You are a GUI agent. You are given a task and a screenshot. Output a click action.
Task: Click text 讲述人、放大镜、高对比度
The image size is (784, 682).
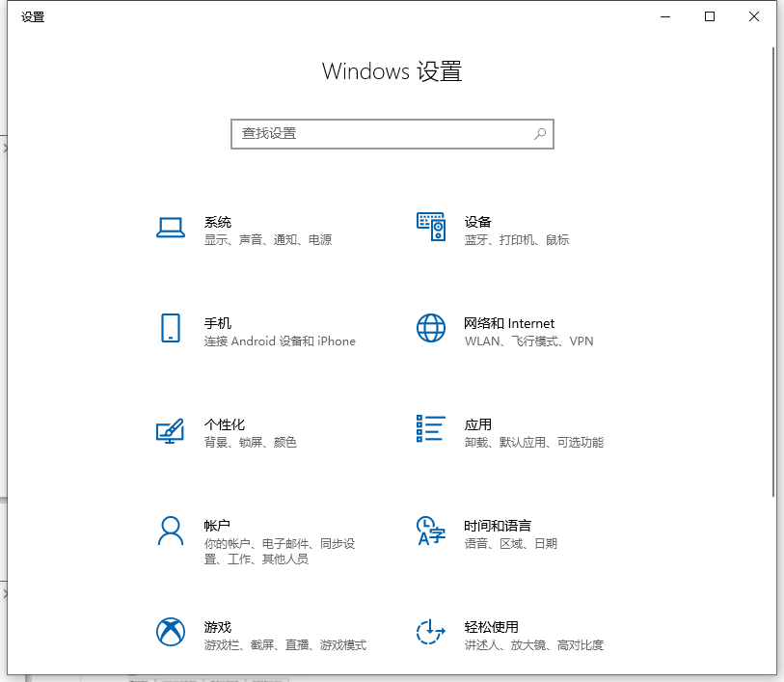534,645
